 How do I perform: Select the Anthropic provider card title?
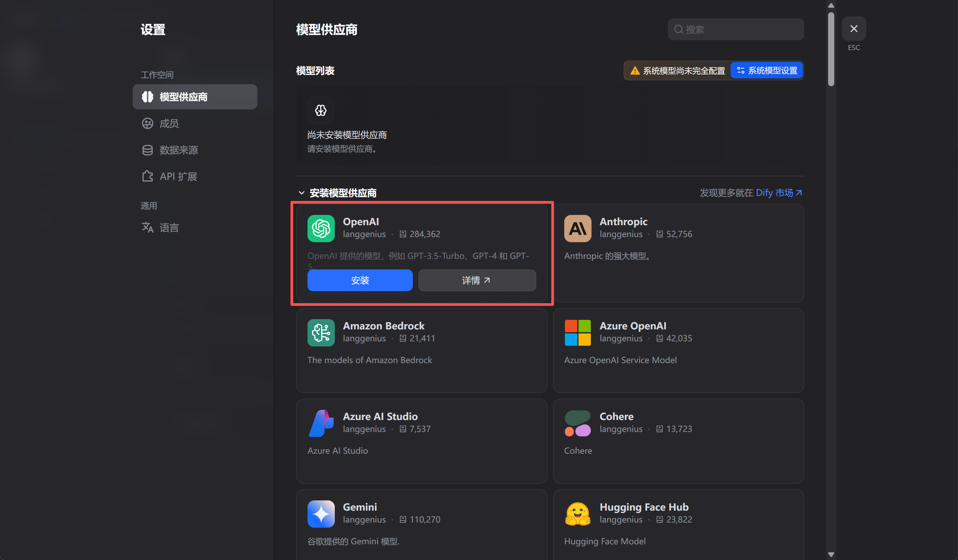point(623,221)
